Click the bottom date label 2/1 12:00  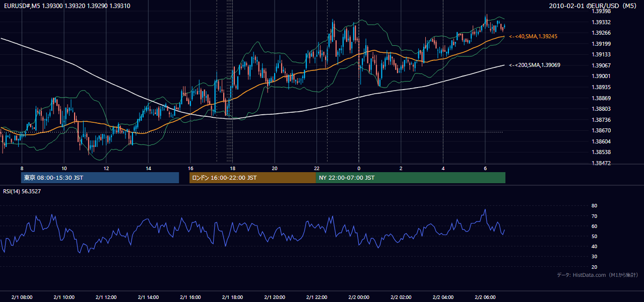pos(106,297)
